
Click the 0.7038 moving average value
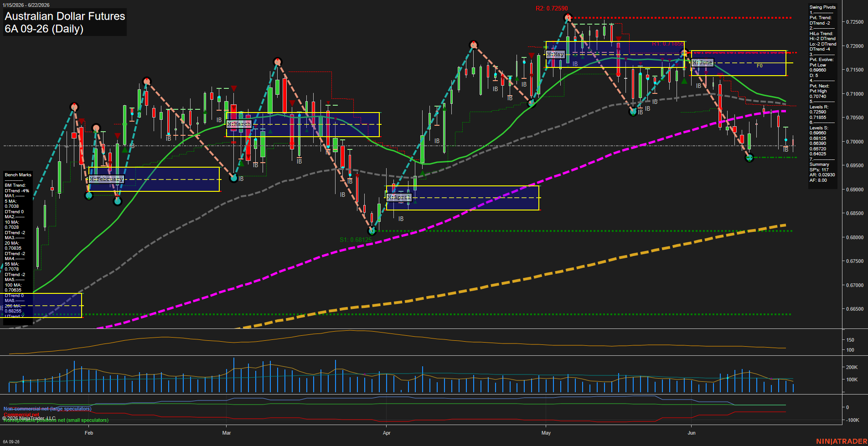click(x=12, y=206)
